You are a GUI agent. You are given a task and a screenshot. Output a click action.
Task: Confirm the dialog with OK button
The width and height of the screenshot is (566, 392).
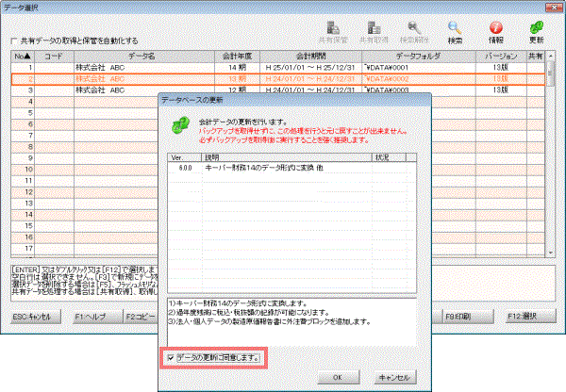(x=339, y=377)
